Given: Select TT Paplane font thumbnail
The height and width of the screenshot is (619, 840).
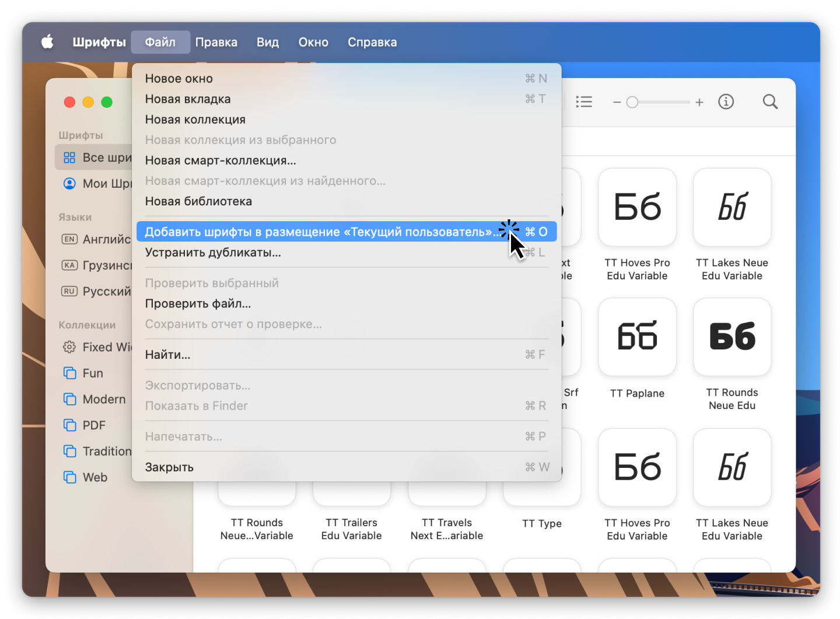Looking at the screenshot, I should (637, 337).
